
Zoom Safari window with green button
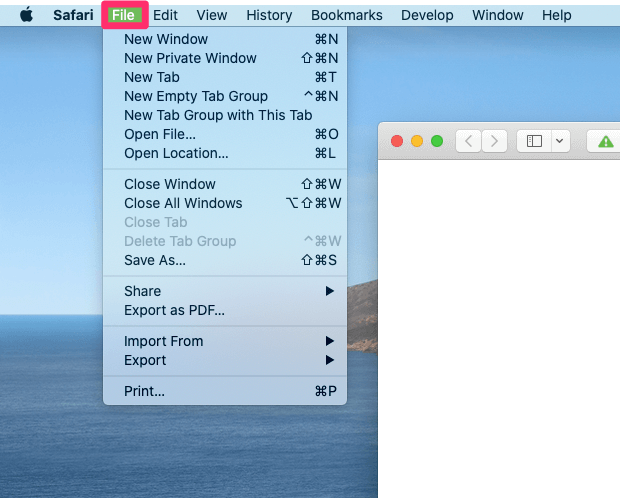[x=437, y=141]
